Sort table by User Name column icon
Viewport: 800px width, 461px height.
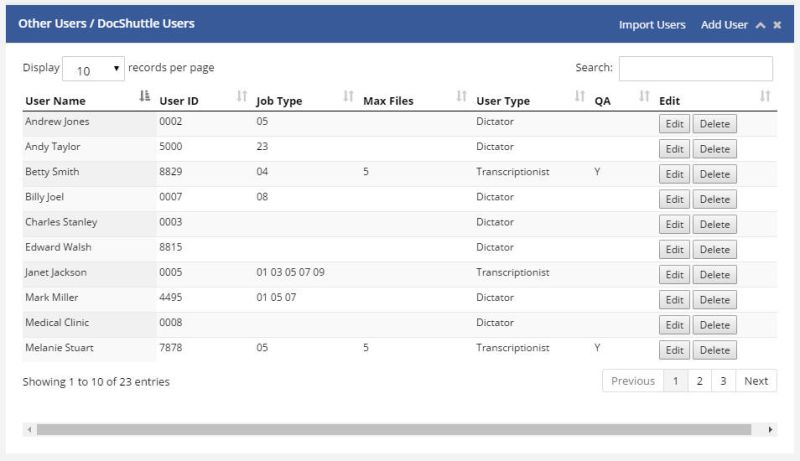144,97
